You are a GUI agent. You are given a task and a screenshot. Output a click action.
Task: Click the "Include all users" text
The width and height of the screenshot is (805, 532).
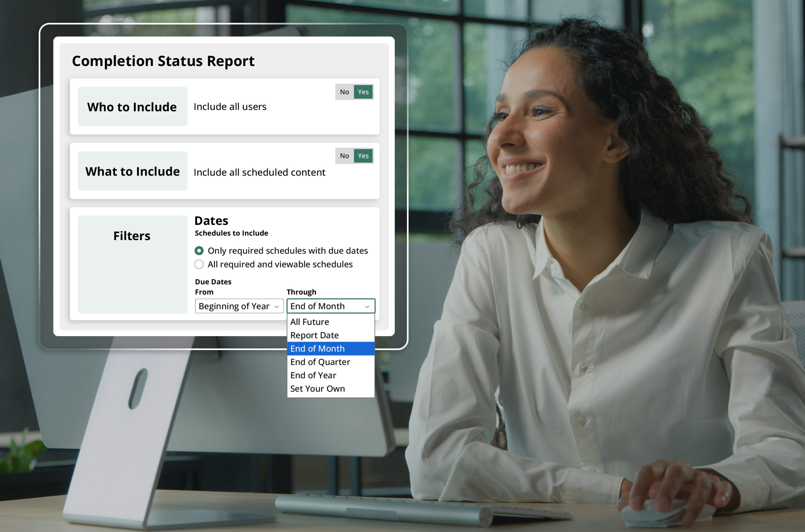click(x=230, y=107)
